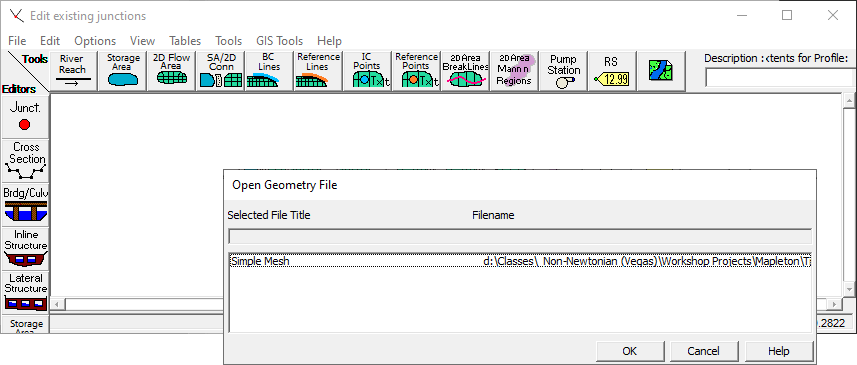Click the Description text field
The height and width of the screenshot is (365, 857).
point(780,77)
